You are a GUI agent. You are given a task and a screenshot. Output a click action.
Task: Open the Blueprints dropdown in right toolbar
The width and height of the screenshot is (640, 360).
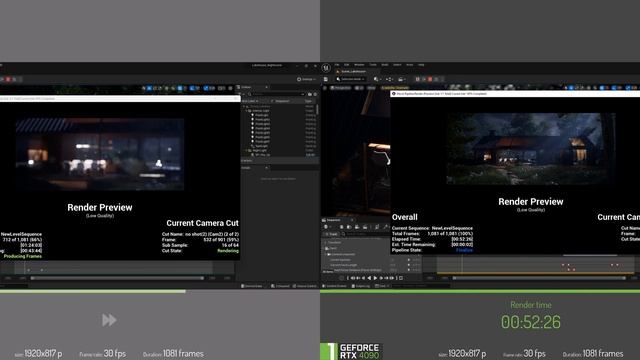pos(390,79)
